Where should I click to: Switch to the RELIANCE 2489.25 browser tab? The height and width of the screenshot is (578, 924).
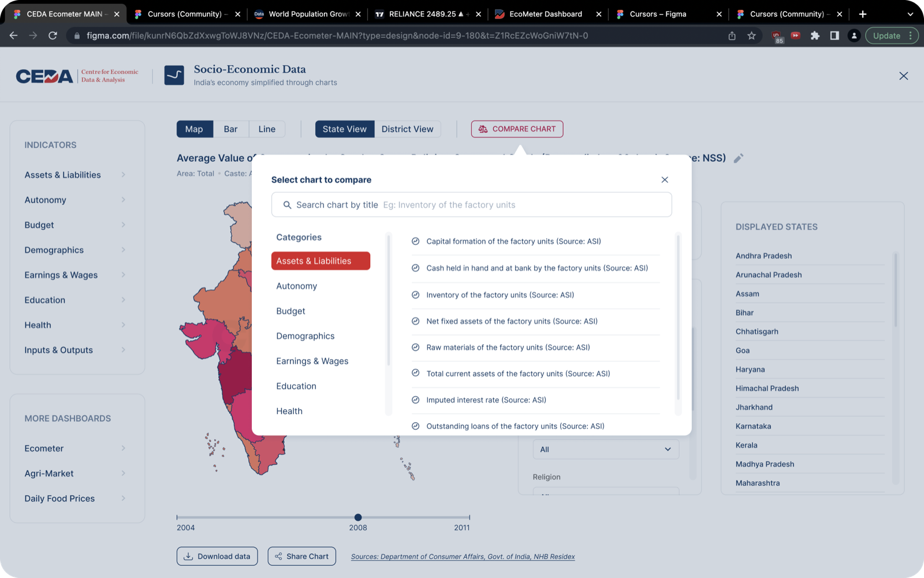click(x=428, y=14)
